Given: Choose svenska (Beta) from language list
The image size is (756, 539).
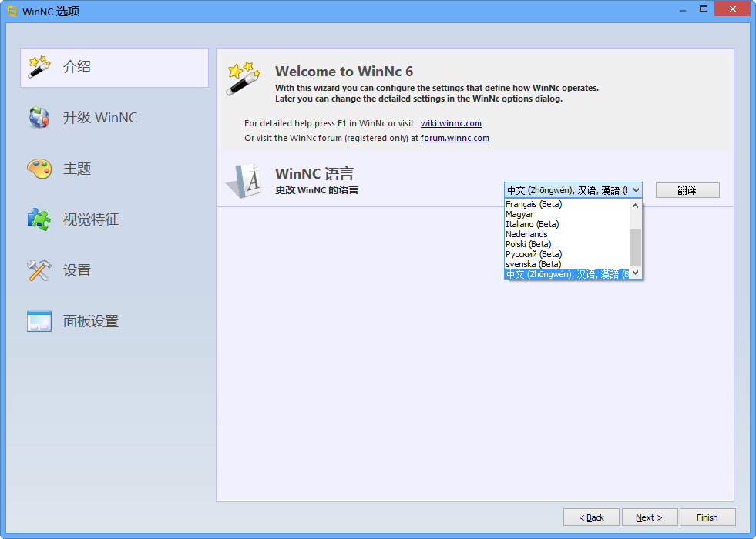Looking at the screenshot, I should point(567,264).
